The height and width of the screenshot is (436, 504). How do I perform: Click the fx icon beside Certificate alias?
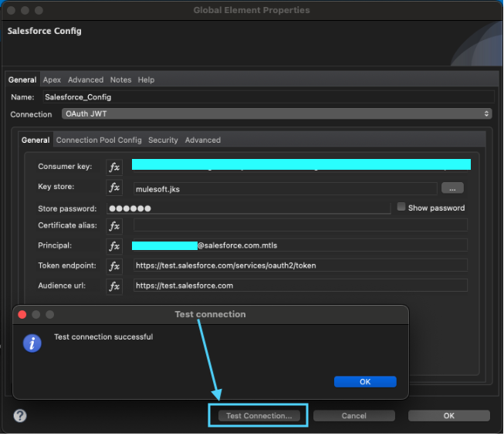coord(114,226)
